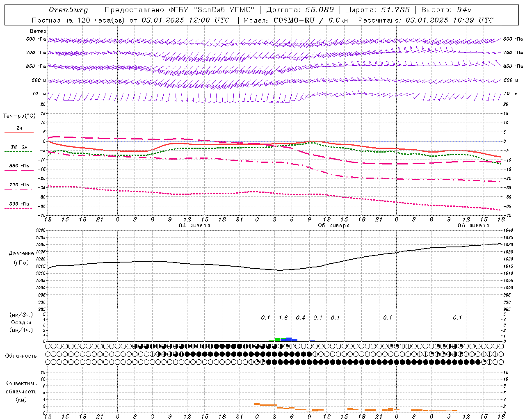525x420 pixels.
Task: Click the 'Облачность' cloudiness label
Action: pos(21,356)
